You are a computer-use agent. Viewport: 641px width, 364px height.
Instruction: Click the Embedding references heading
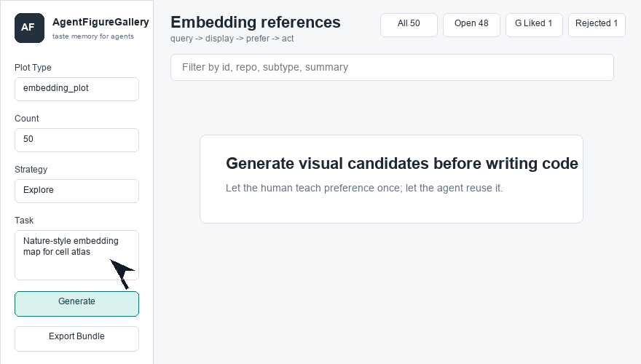[x=256, y=22]
